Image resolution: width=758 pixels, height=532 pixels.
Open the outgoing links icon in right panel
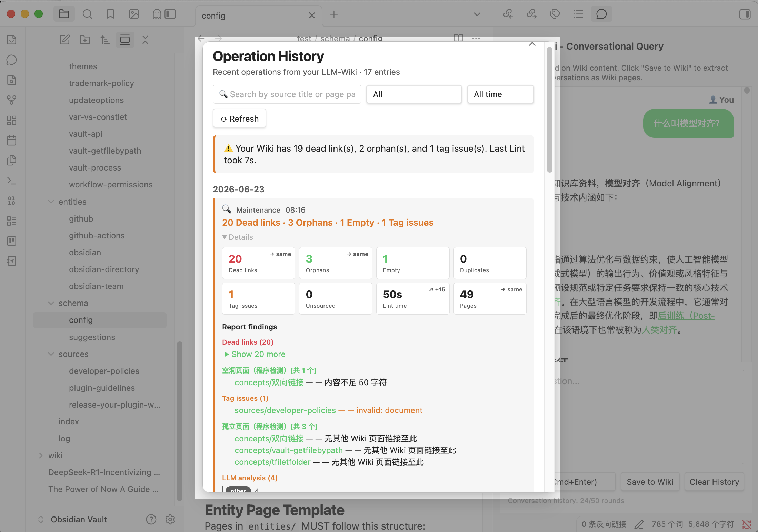coord(531,14)
